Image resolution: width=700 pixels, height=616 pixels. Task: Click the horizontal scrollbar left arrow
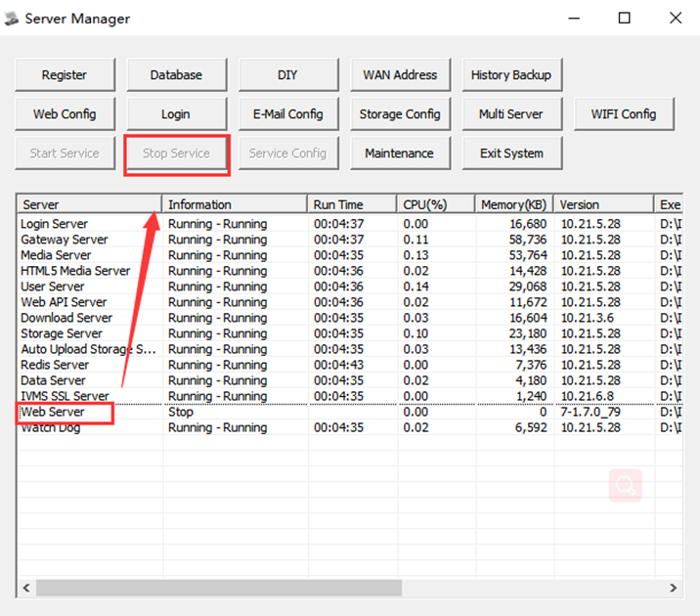[x=26, y=588]
